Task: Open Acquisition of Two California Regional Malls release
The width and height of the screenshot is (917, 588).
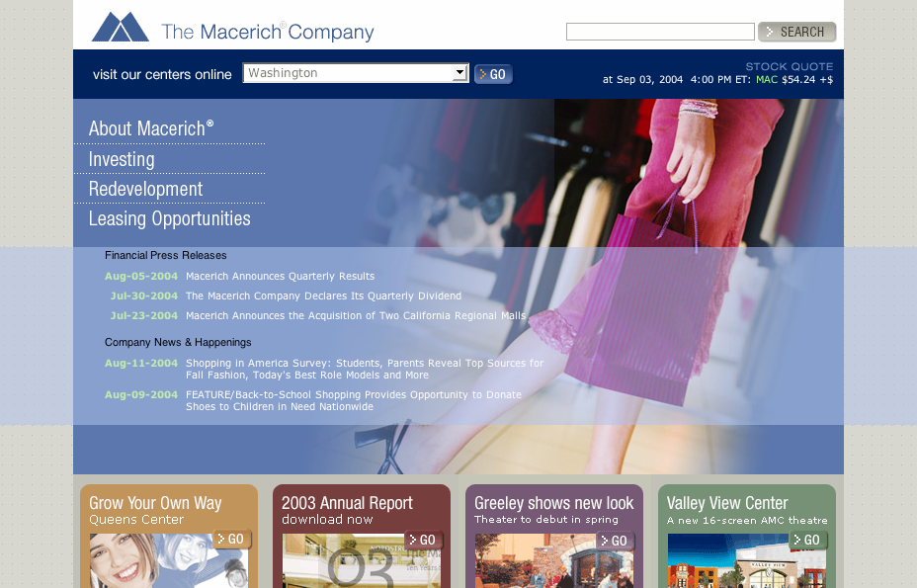Action: (356, 316)
